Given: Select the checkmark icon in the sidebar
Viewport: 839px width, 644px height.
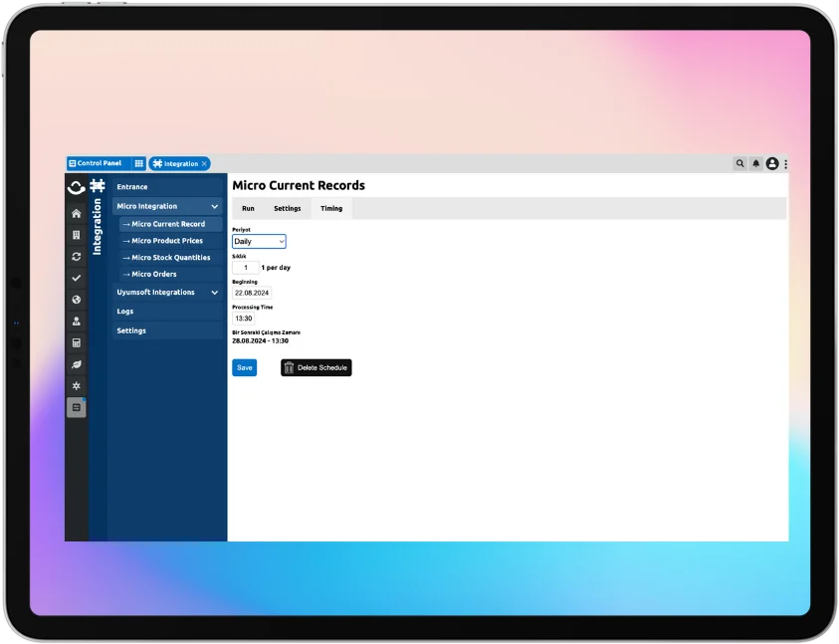Looking at the screenshot, I should pos(76,277).
